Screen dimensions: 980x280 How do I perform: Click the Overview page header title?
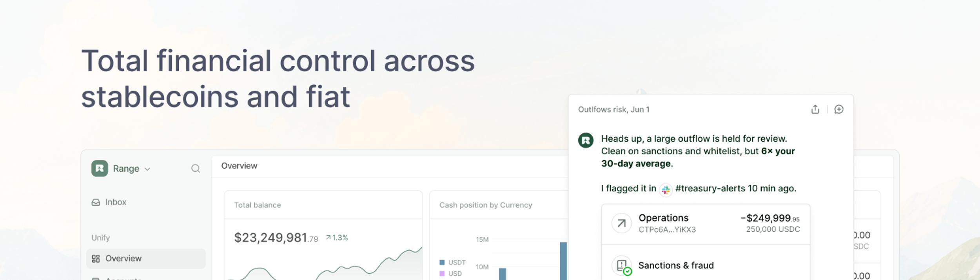(239, 166)
